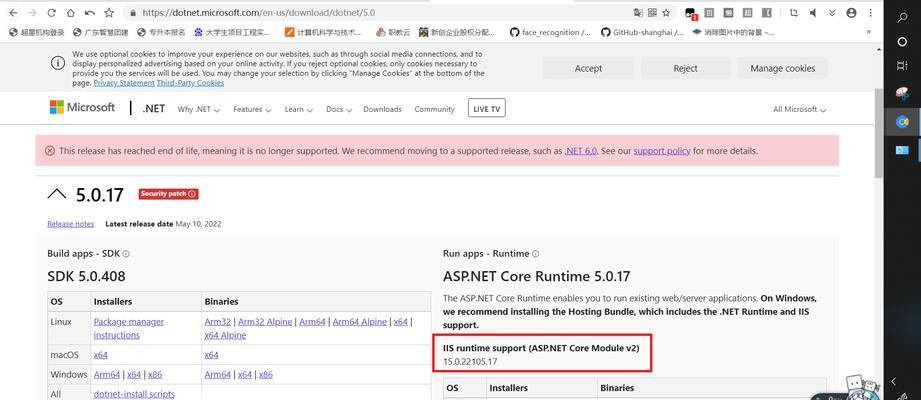Image resolution: width=921 pixels, height=400 pixels.
Task: Open the extension with red badge
Action: coord(691,13)
